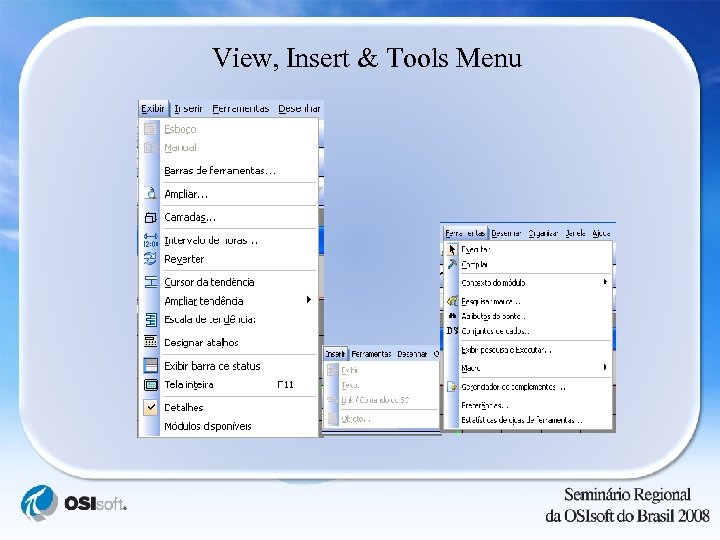
Task: Open Ferramentas in the right menu bar
Action: 465,233
